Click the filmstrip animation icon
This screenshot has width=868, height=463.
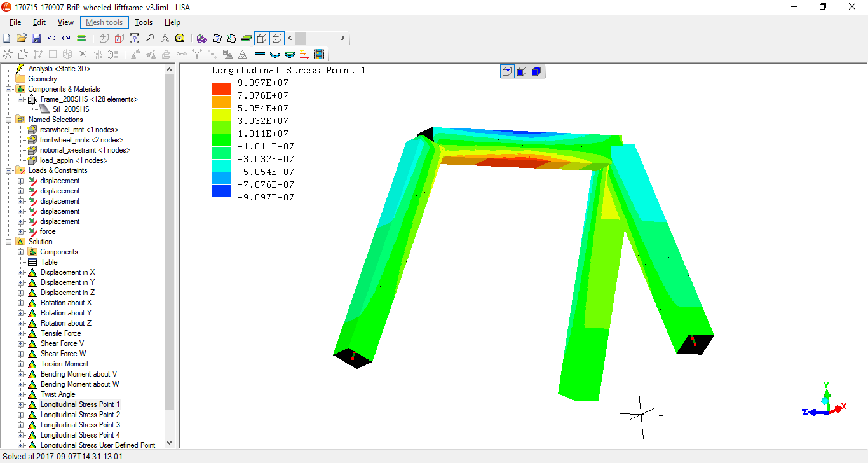[319, 54]
